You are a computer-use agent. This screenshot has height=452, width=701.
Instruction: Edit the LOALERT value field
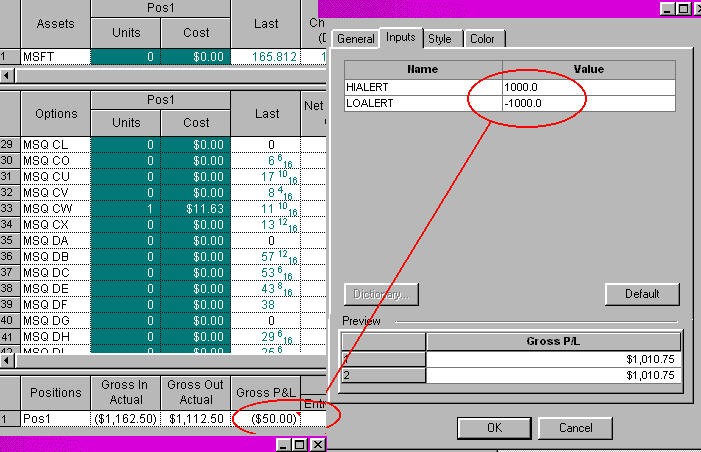click(591, 103)
